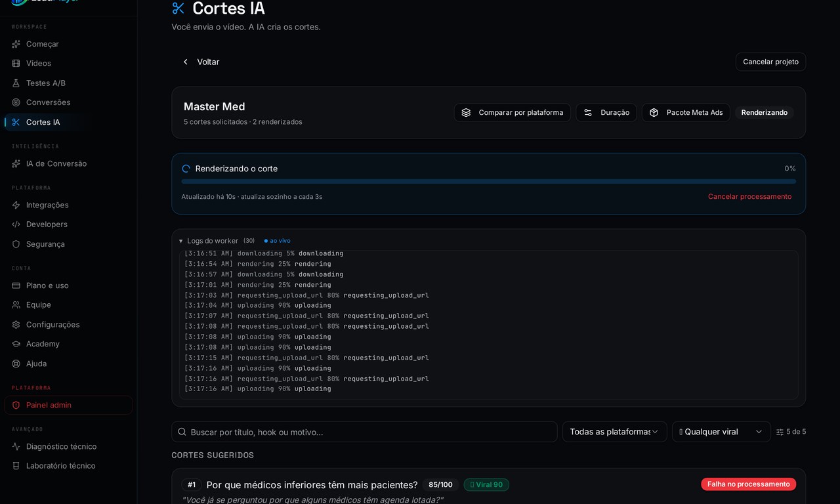Viewport: 840px width, 504px height.
Task: Click the IA de Conversão sparkle icon
Action: [x=16, y=163]
